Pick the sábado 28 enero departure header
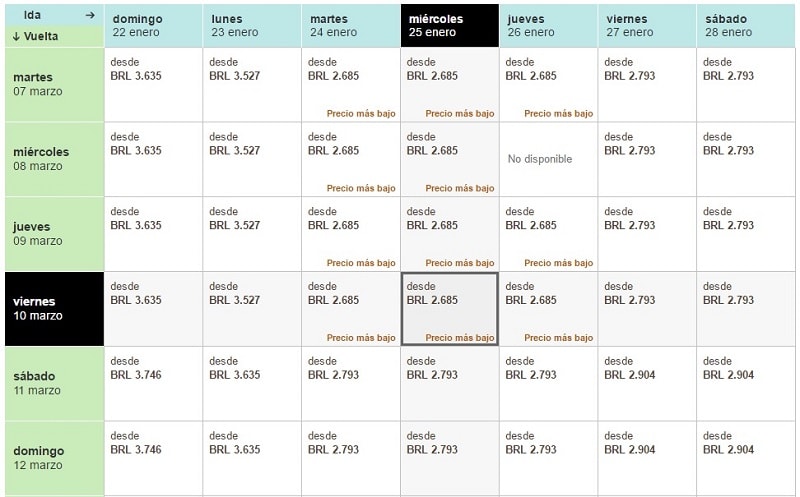Screen dimensions: 800x497 pos(745,26)
